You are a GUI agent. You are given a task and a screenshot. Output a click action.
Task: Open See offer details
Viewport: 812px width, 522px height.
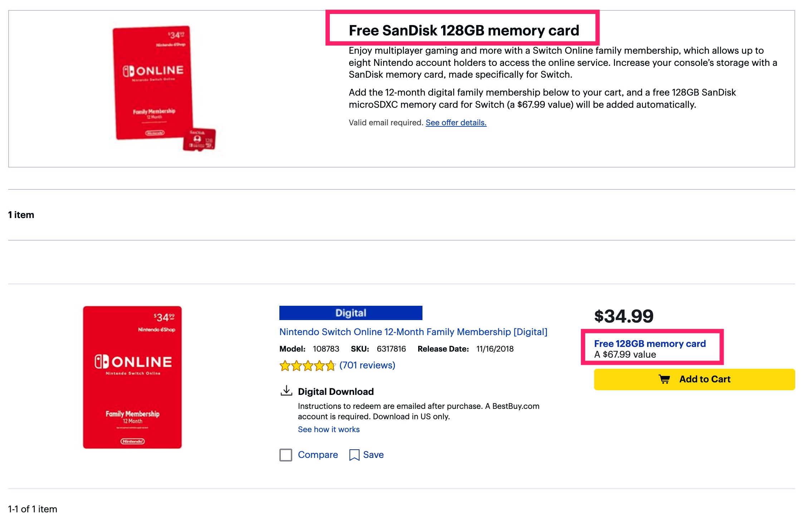pyautogui.click(x=455, y=122)
